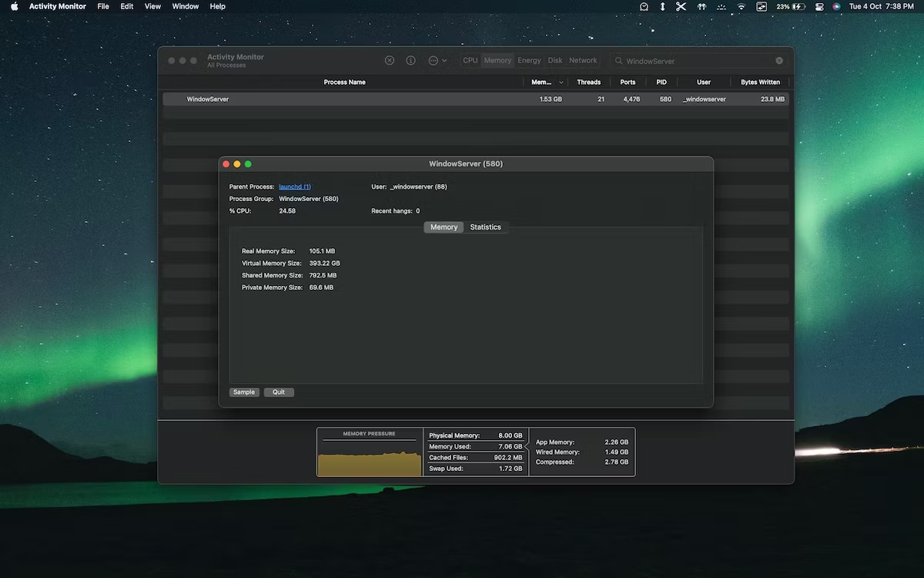
Task: Open the View menu
Action: click(153, 6)
